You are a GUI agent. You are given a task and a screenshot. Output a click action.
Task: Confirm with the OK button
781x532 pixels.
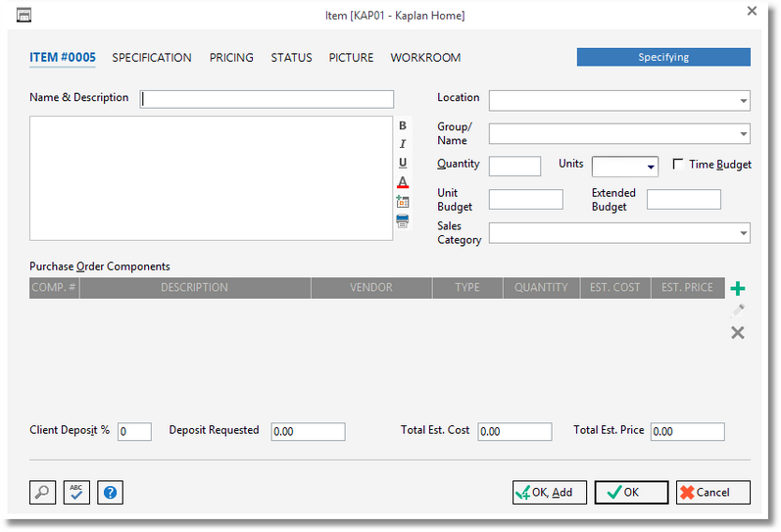click(631, 492)
